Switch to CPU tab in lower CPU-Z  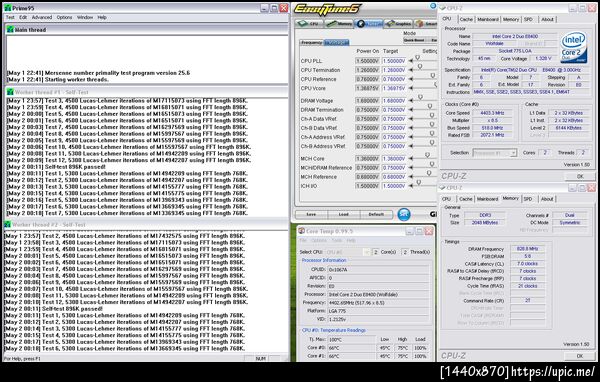coord(447,199)
